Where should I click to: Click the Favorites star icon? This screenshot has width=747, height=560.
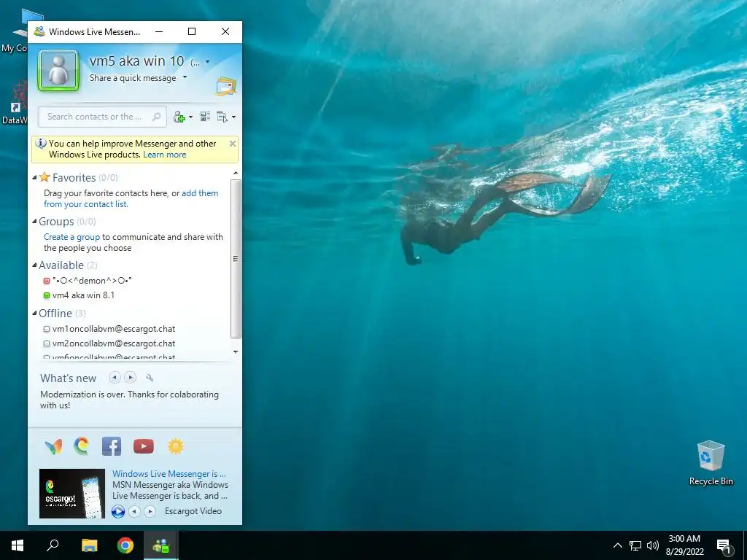(x=44, y=177)
